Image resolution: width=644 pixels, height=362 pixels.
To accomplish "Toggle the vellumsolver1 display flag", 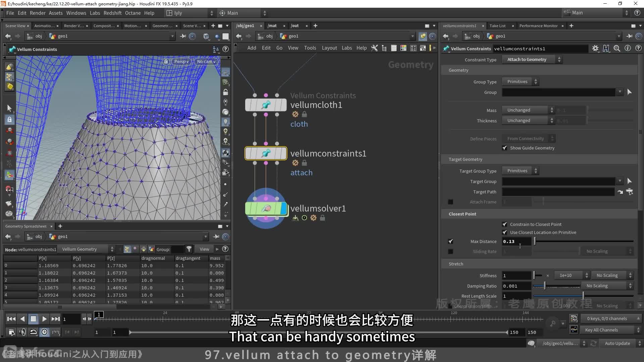I will pyautogui.click(x=284, y=208).
